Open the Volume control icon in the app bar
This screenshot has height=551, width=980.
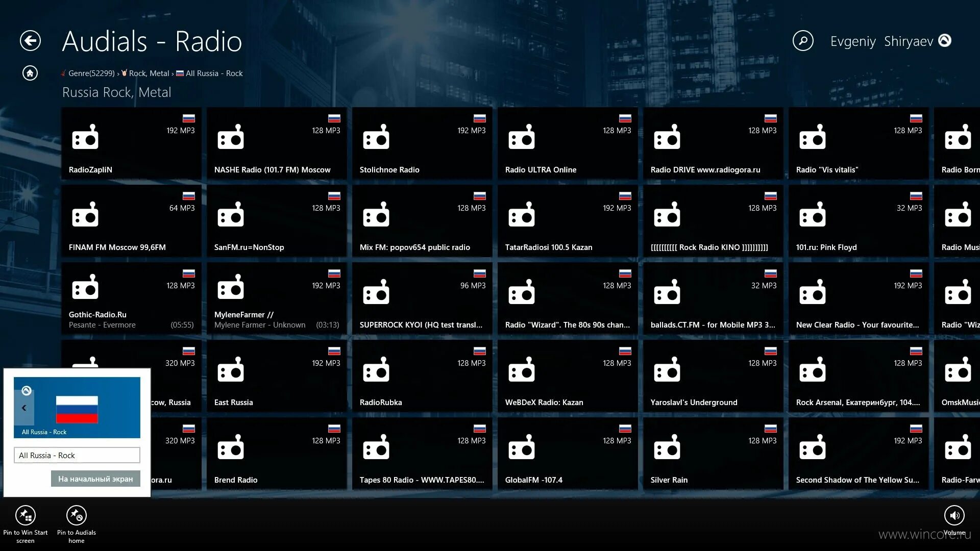[954, 515]
